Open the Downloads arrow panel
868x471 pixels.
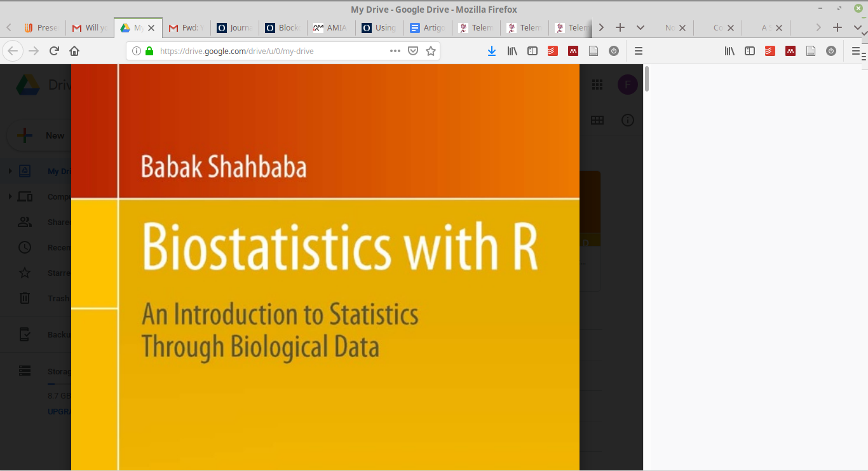click(492, 51)
